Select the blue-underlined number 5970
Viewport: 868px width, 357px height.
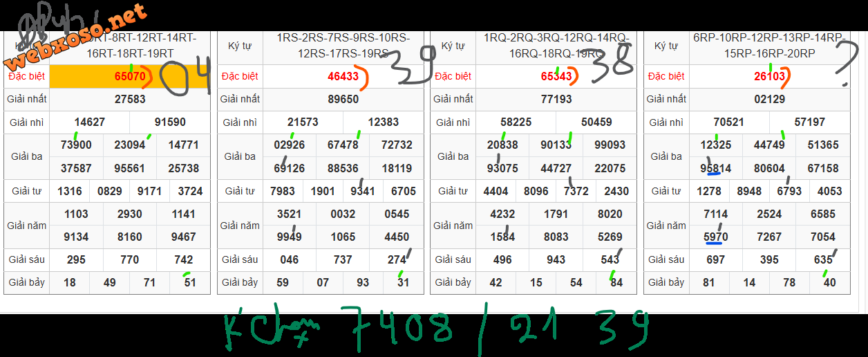pyautogui.click(x=715, y=237)
